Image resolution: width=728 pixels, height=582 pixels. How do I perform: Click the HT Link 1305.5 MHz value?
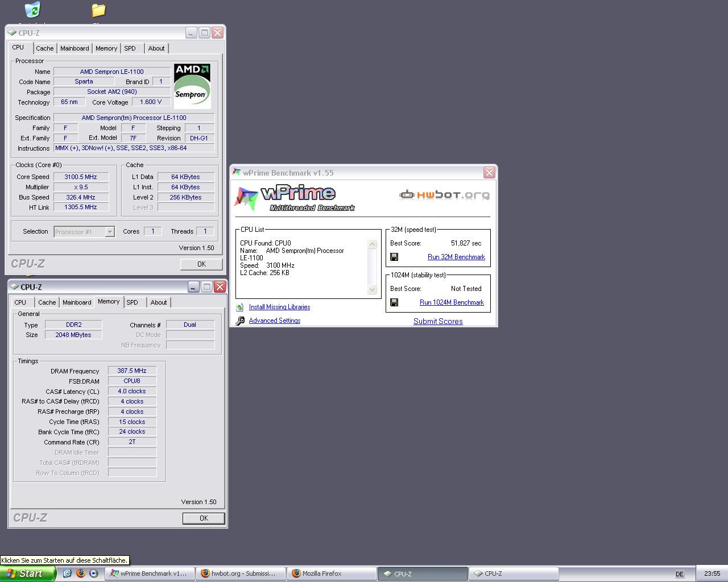click(81, 207)
